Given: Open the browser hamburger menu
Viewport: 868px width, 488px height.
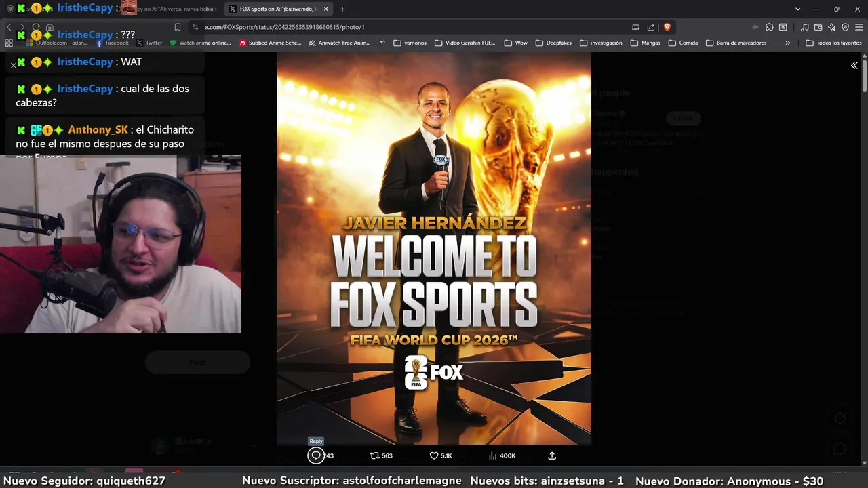Looking at the screenshot, I should click(859, 27).
